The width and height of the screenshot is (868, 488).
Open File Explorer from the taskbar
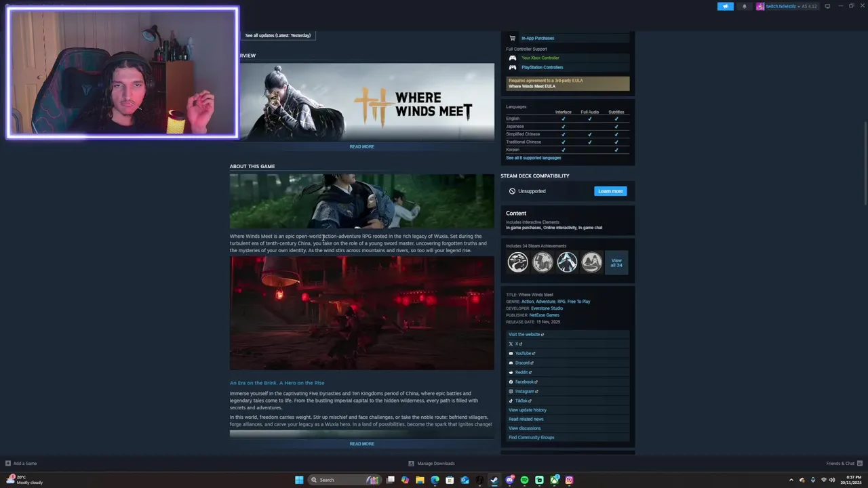(x=420, y=480)
